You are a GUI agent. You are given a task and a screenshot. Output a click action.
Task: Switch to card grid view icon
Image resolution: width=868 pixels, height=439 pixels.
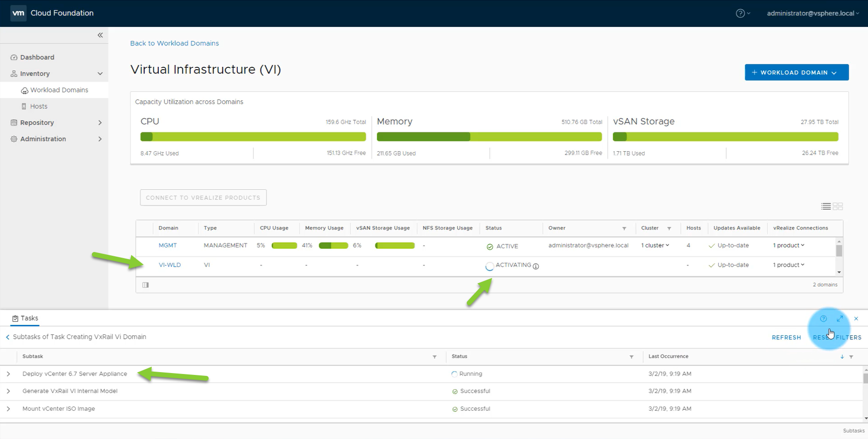(x=838, y=206)
